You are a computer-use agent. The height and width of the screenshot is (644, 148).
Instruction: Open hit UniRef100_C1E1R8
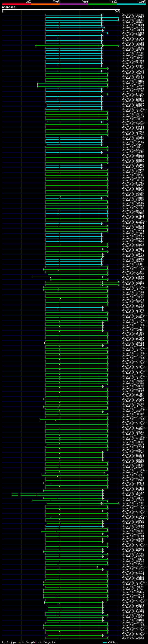pos(133,18)
